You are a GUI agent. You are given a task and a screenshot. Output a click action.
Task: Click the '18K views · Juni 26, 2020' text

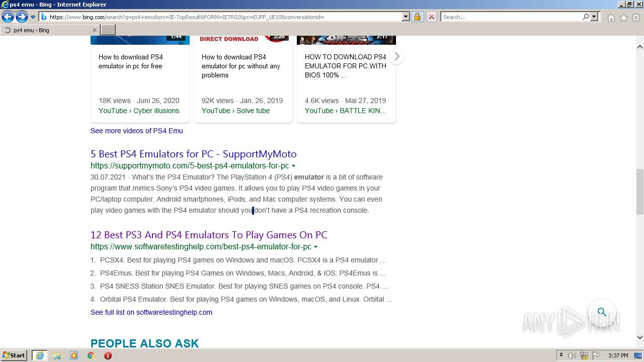(139, 101)
